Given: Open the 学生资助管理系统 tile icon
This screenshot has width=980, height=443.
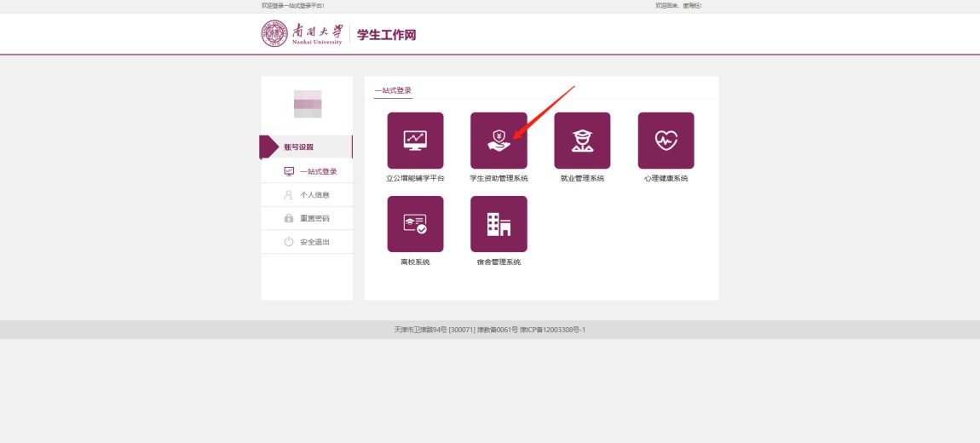Looking at the screenshot, I should [x=499, y=141].
